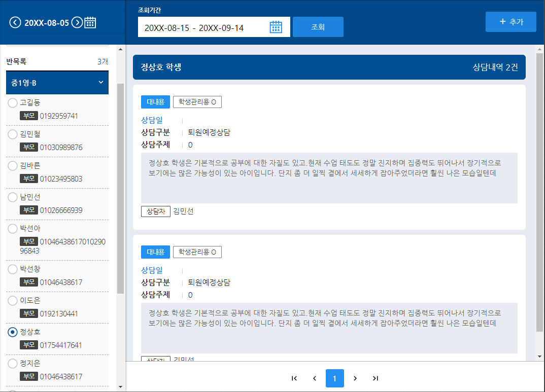Click the 20XX-08-15 - 20XX-09-14 date range field
Image resolution: width=545 pixels, height=392 pixels.
coord(203,28)
